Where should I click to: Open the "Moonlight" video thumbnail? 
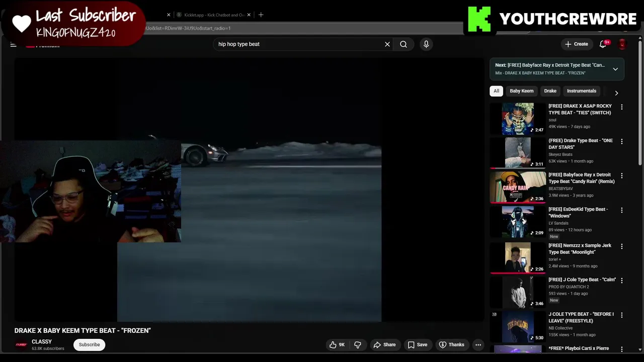click(518, 257)
